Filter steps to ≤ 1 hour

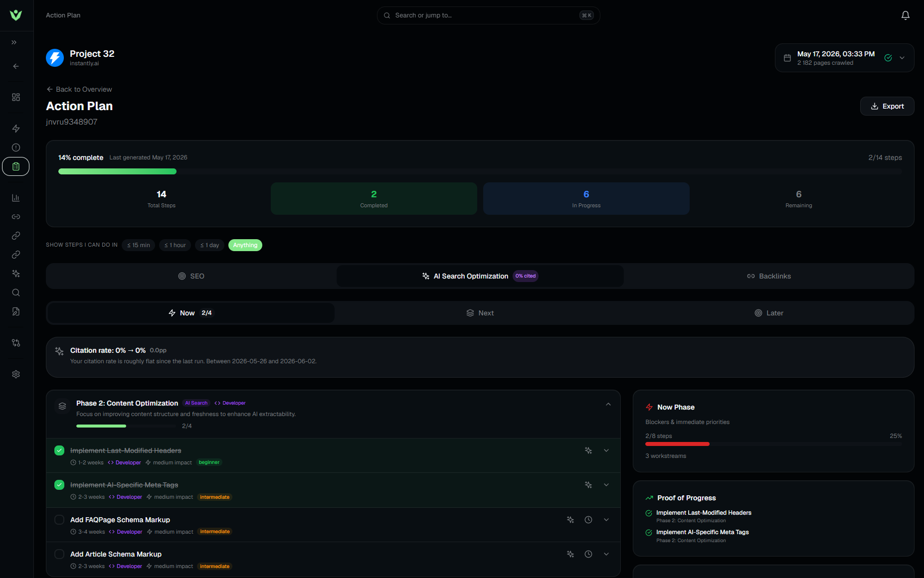click(x=175, y=245)
